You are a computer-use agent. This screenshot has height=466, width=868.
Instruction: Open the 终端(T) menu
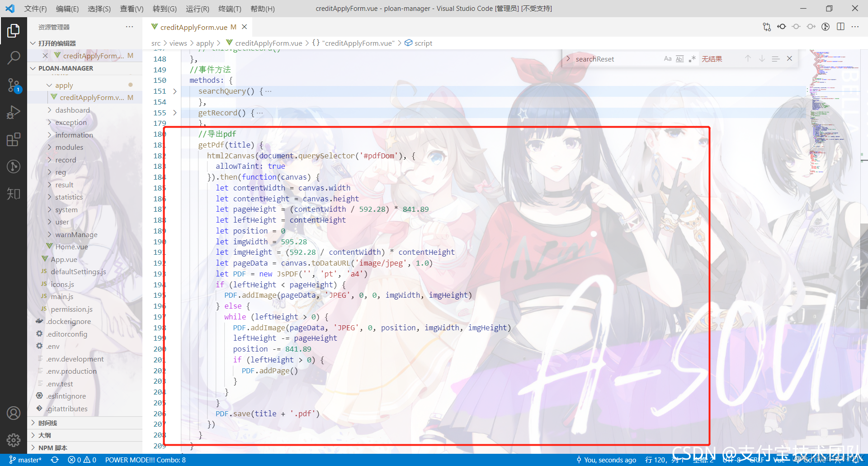(230, 9)
